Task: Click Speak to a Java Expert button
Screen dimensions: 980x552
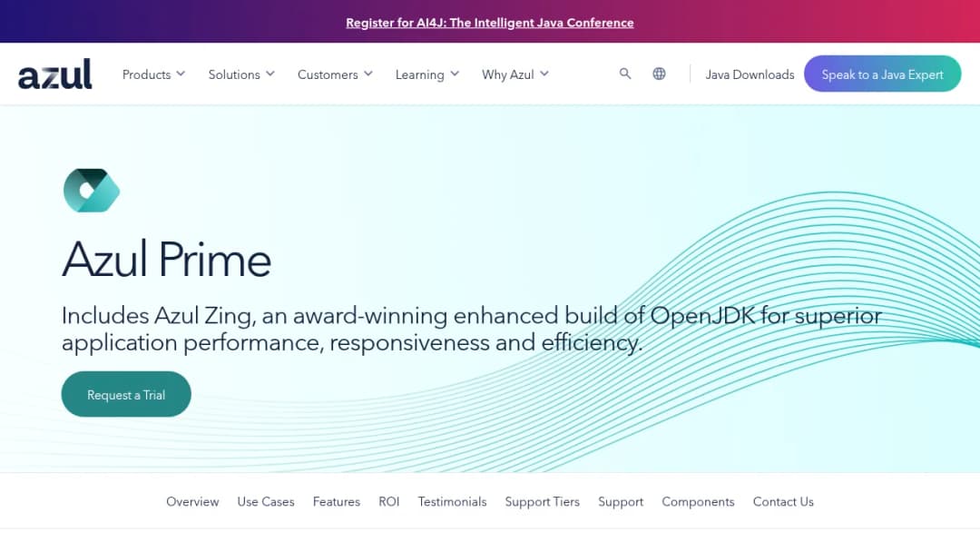Action: coord(883,74)
